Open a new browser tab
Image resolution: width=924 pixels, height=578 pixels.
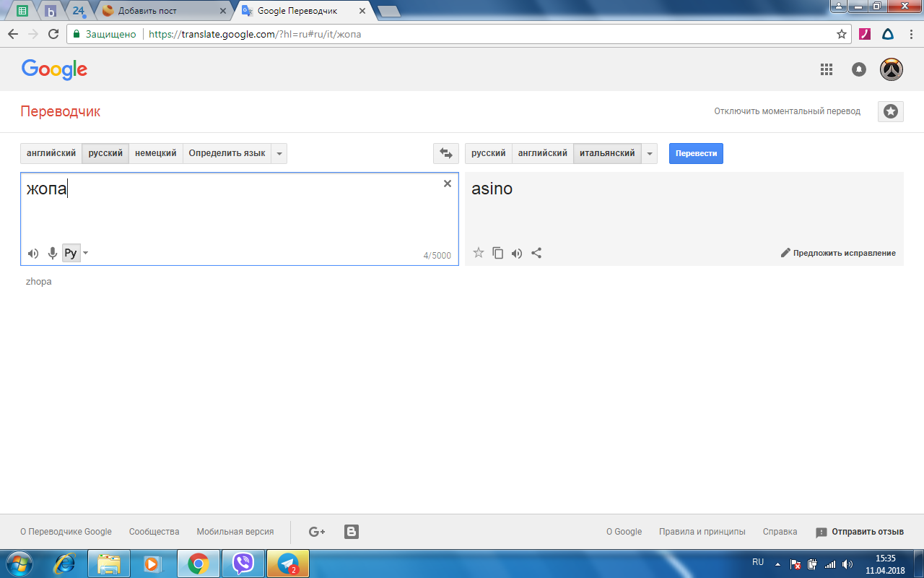389,11
